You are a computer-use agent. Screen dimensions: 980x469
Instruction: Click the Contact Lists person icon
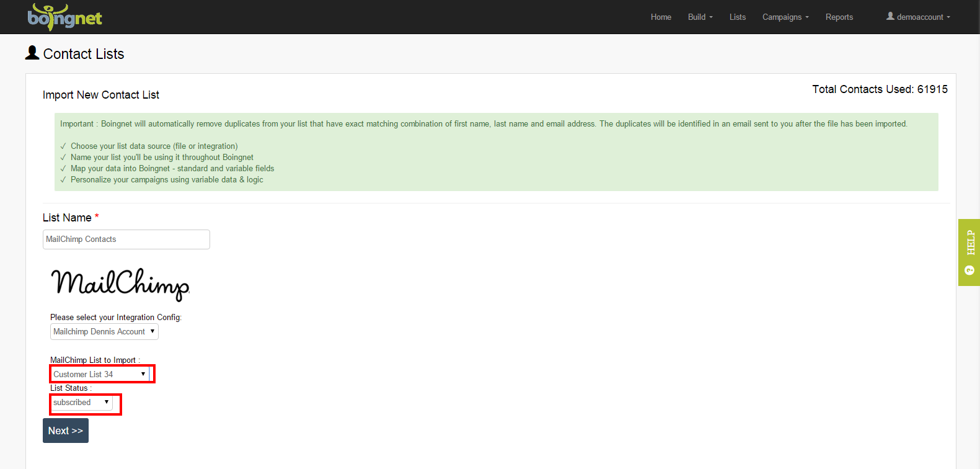[32, 53]
